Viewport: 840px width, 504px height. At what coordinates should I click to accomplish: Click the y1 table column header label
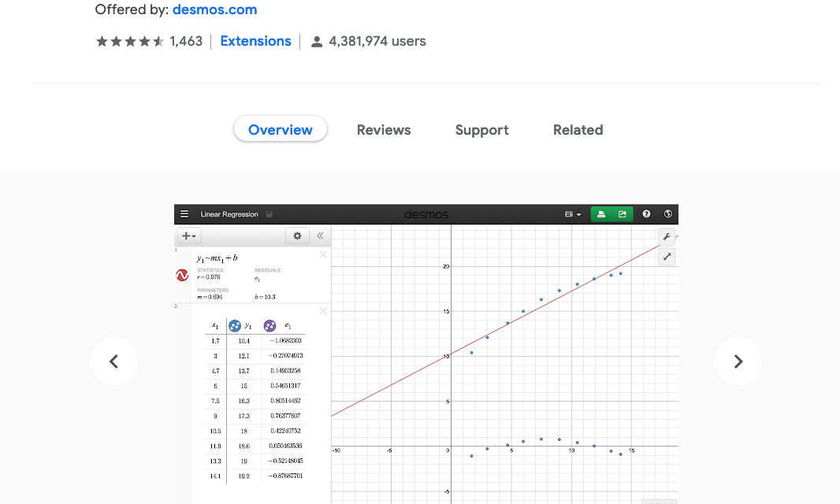coord(248,326)
